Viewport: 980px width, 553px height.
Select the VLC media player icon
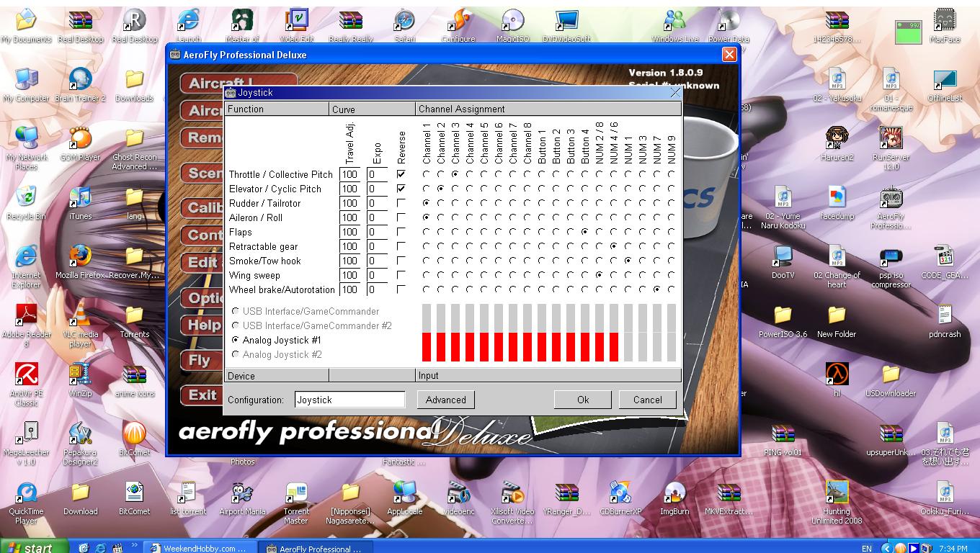80,316
